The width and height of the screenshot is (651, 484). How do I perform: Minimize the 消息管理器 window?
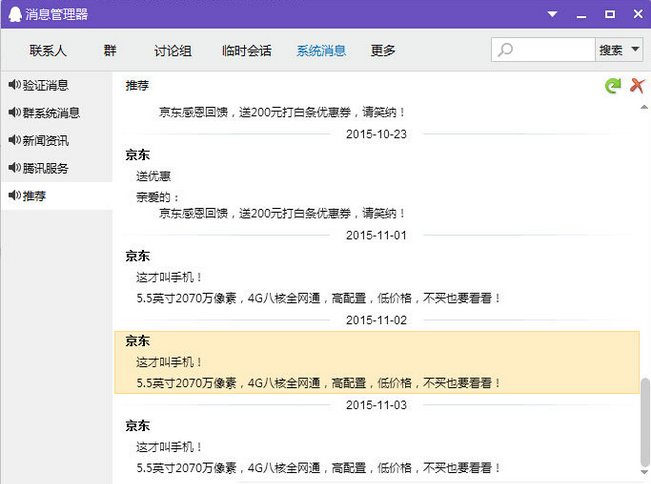coord(581,15)
